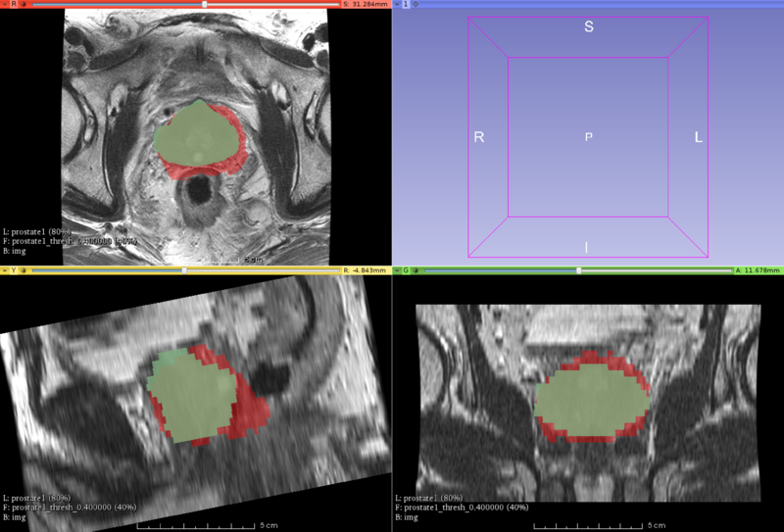Screen dimensions: 784x532
Task: Click the 'R' orientation label in 3D view
Action: click(479, 137)
